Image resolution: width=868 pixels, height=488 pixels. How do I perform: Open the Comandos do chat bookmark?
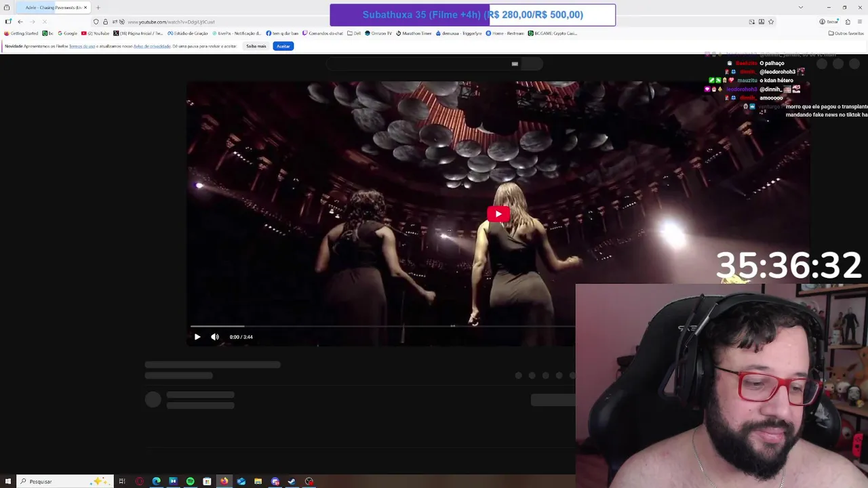tap(323, 33)
